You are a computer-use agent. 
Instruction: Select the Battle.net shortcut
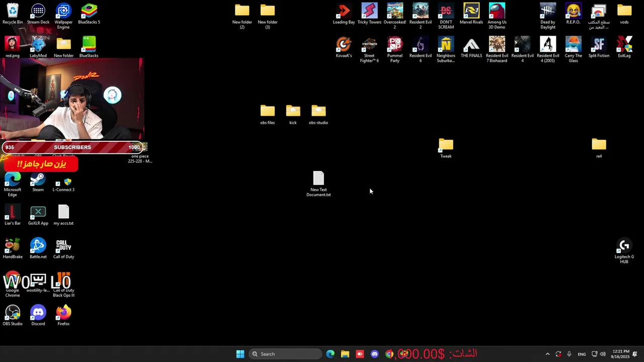(38, 248)
